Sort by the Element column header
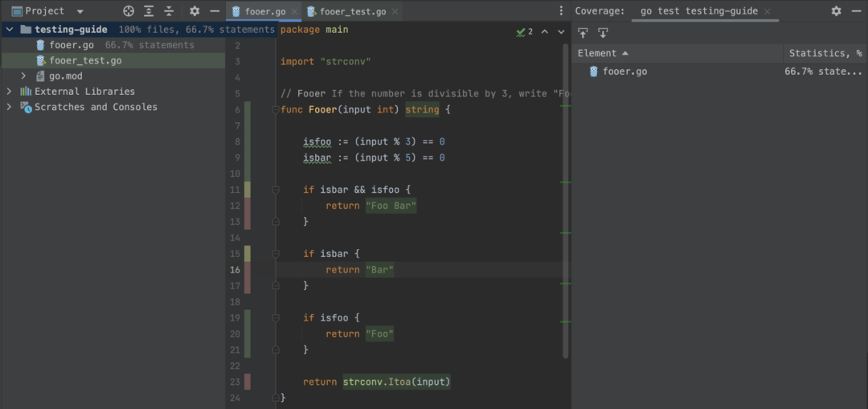This screenshot has width=868, height=409. pos(678,53)
